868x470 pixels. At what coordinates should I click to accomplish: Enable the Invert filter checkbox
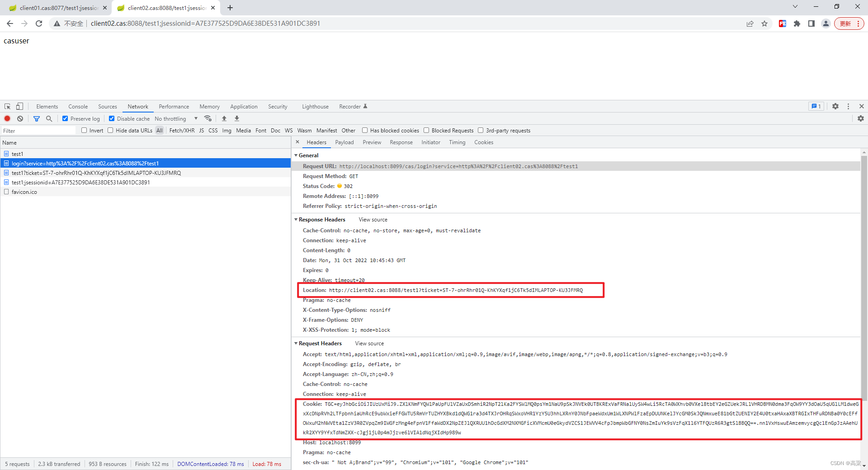coord(84,130)
